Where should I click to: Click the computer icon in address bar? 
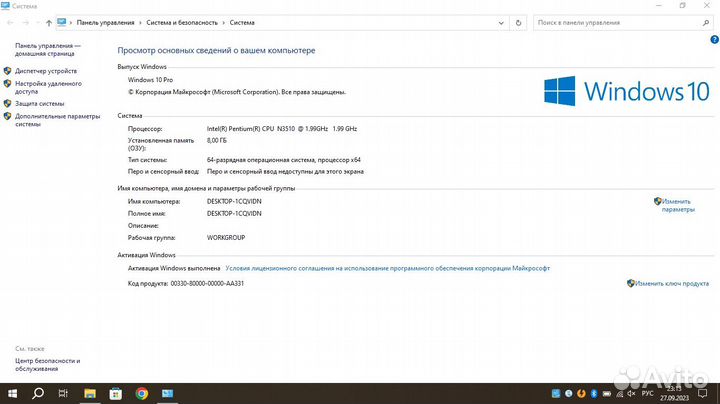click(62, 22)
